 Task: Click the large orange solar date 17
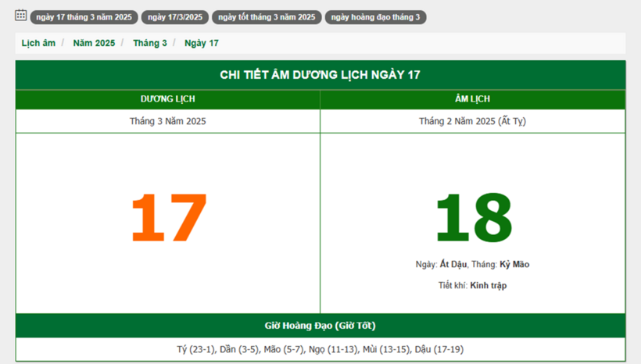(168, 218)
